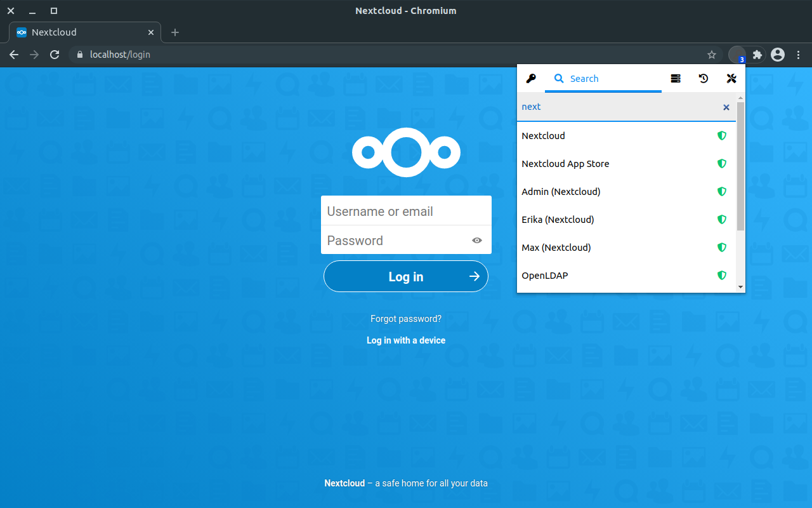Open the stored databases list icon
Image resolution: width=812 pixels, height=508 pixels.
tap(675, 78)
